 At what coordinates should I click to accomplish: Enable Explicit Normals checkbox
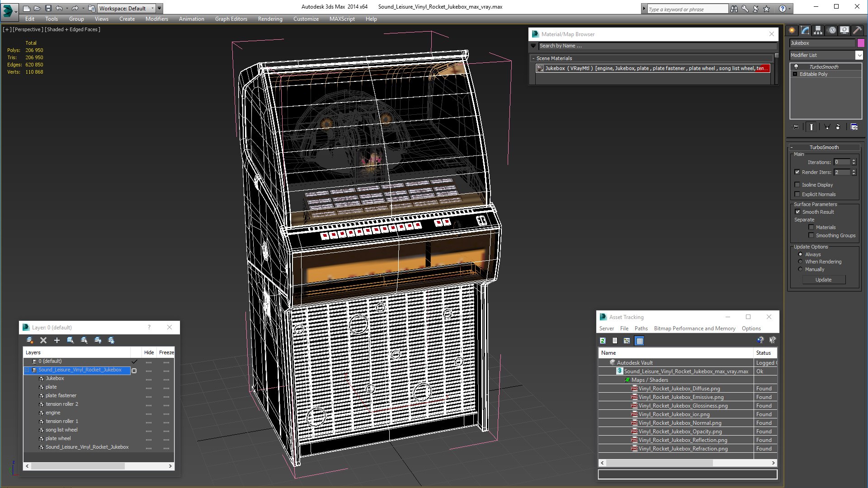coord(797,194)
